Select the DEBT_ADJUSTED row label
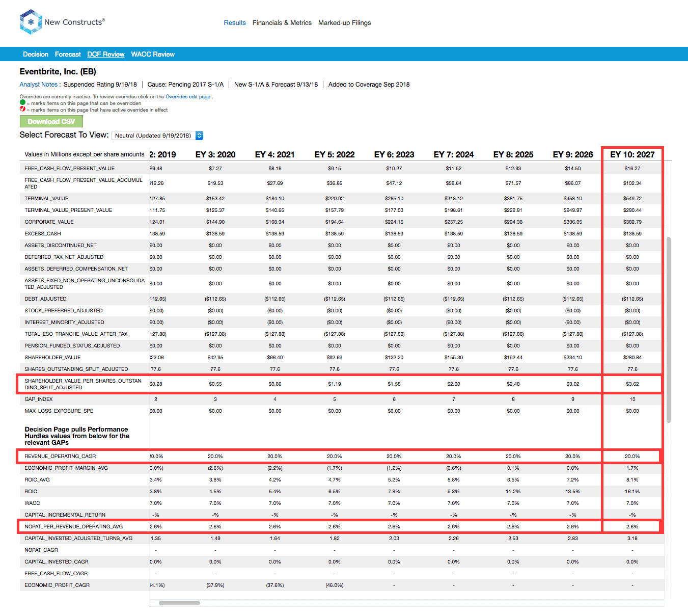 click(x=46, y=299)
